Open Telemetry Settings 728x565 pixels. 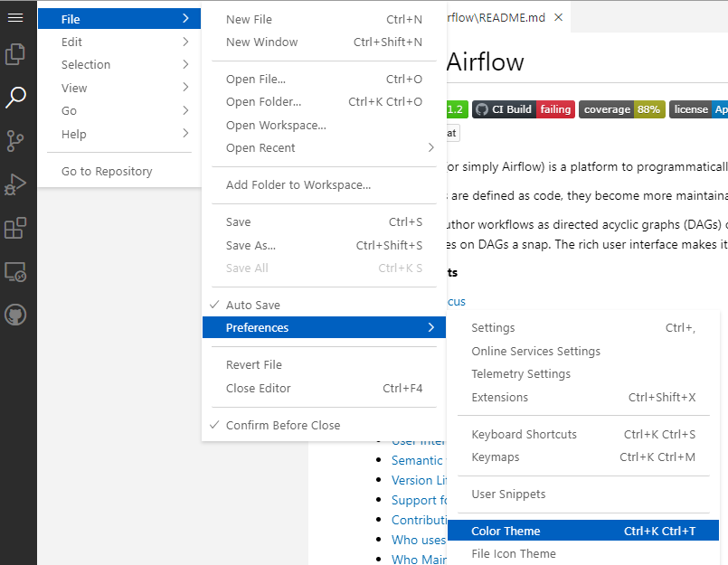583,374
